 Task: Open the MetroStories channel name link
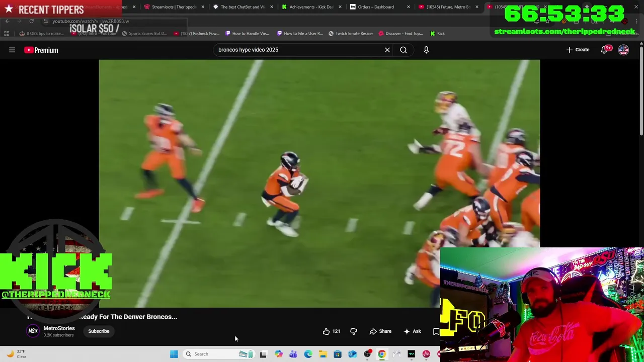[x=59, y=328]
